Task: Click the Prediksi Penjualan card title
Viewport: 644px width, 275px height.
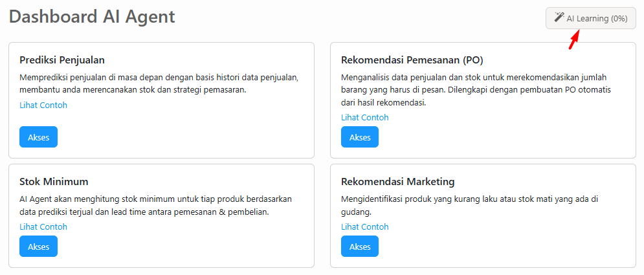Action: (62, 60)
